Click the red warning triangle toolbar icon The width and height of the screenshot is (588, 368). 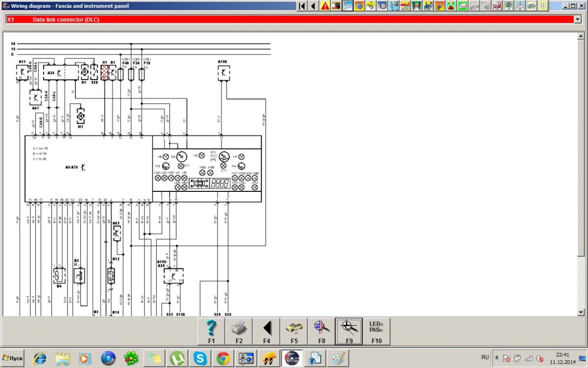pyautogui.click(x=325, y=6)
